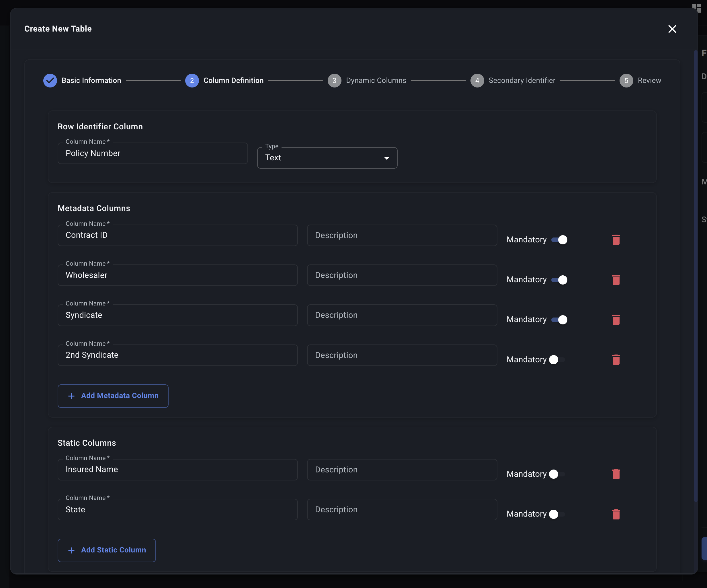Image resolution: width=707 pixels, height=588 pixels.
Task: Delete the Contract ID metadata column
Action: (616, 240)
